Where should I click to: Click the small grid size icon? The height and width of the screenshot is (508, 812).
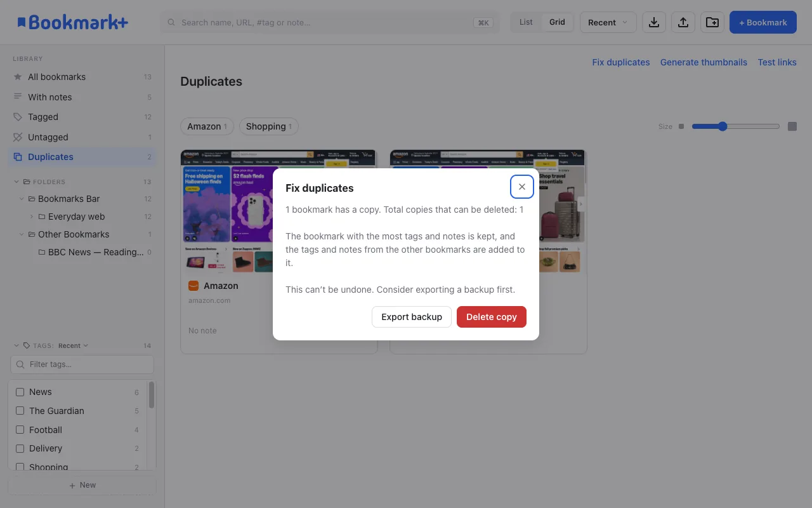(681, 126)
